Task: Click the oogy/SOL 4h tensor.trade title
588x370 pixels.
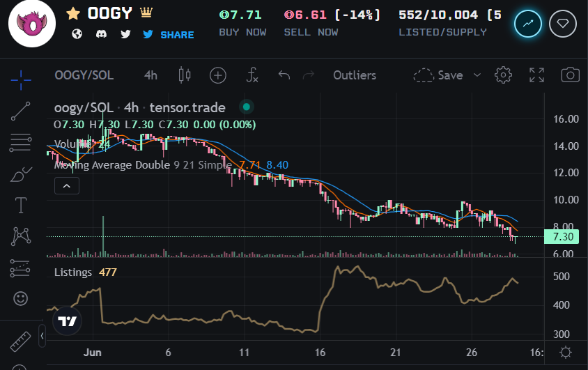Action: pyautogui.click(x=139, y=107)
